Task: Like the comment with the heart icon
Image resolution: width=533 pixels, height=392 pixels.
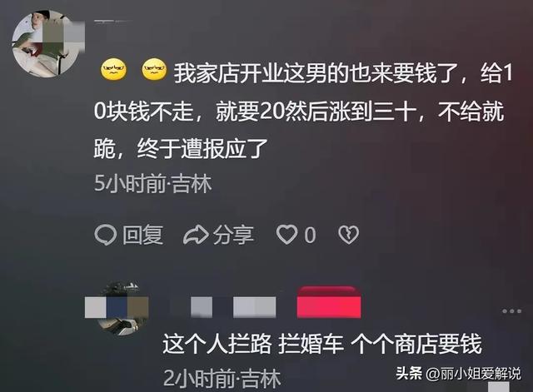Action: pyautogui.click(x=286, y=235)
